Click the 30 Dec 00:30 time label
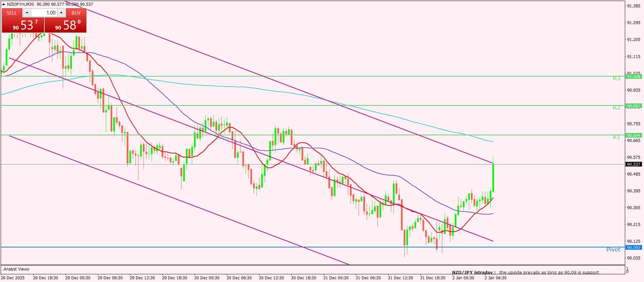The image size is (644, 282). [207, 278]
